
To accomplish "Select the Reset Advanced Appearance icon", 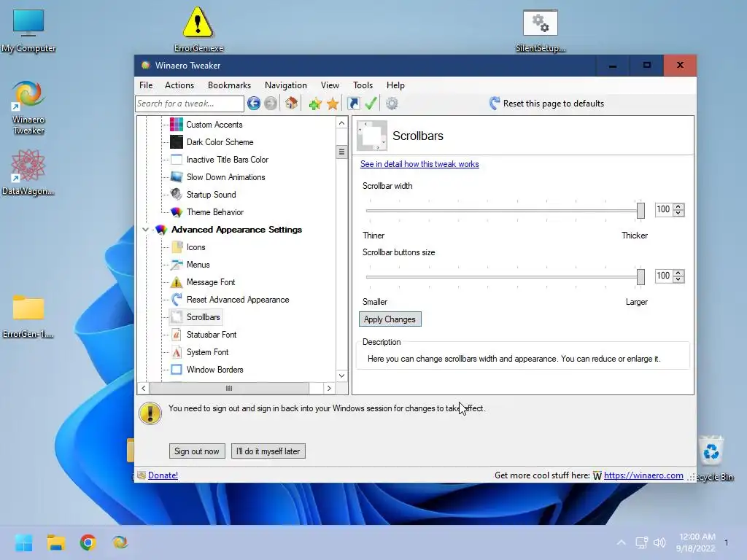I will tap(177, 300).
